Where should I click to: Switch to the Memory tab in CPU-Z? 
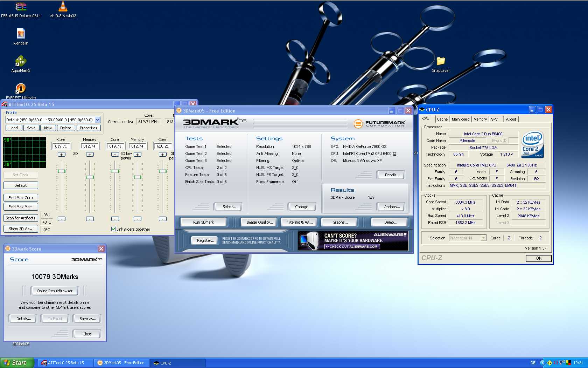[480, 119]
